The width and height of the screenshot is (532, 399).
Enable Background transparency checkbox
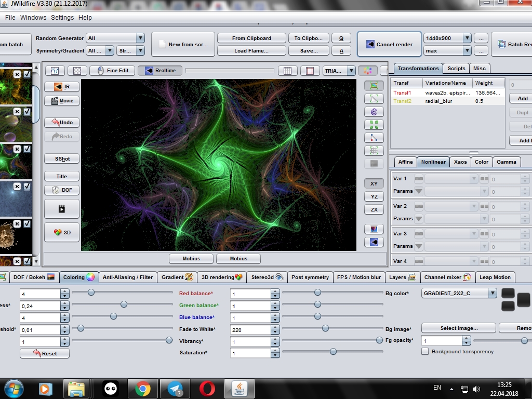(425, 352)
